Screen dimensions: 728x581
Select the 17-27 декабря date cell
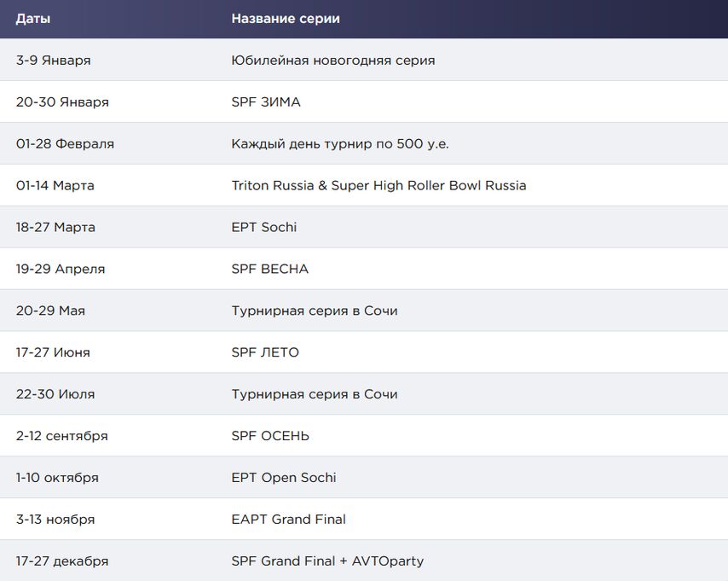click(62, 561)
